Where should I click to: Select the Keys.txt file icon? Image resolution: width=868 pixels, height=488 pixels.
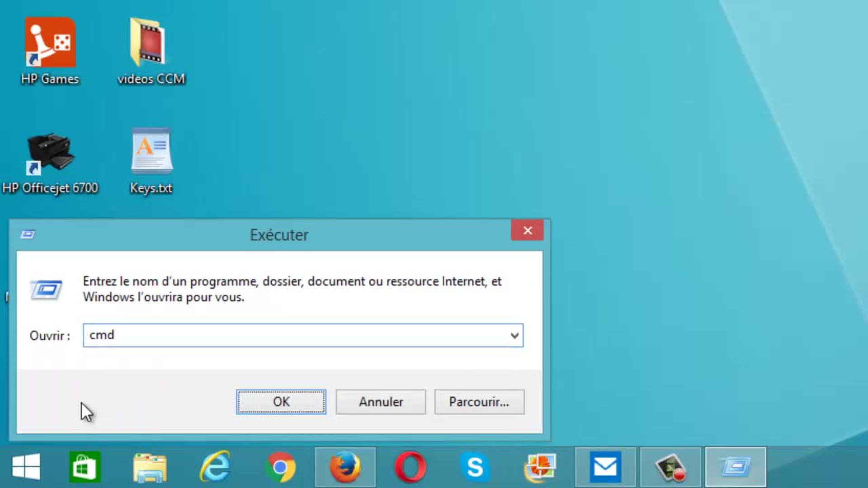pos(151,151)
